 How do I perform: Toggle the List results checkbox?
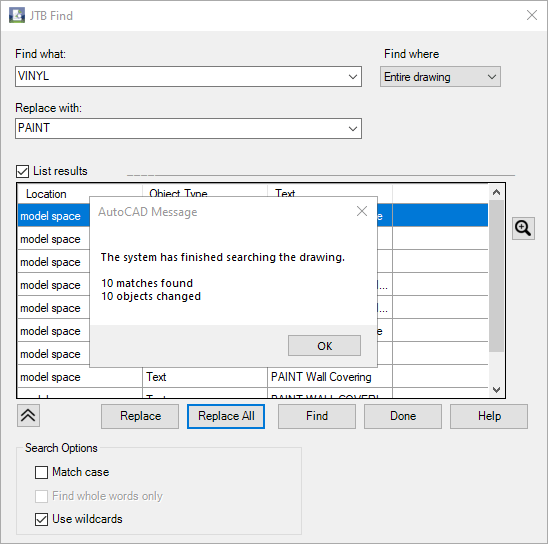[x=23, y=171]
